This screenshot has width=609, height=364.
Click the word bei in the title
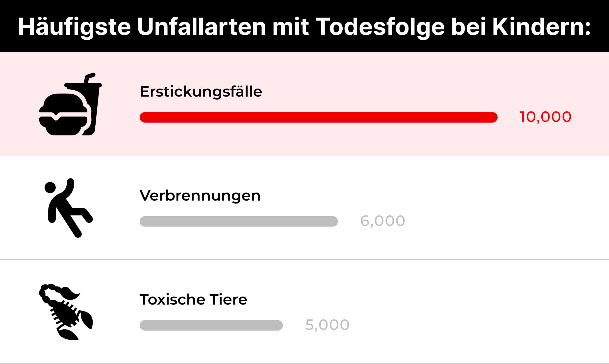click(x=468, y=27)
